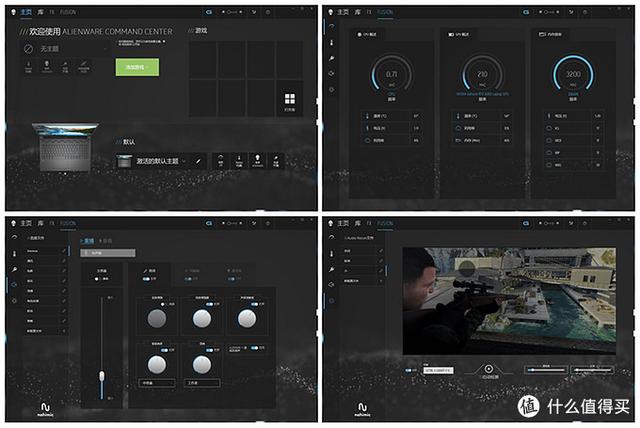Screen dimensions: 640x428
Task: Click the blue game controller icon in welcome window
Action: pyautogui.click(x=209, y=12)
